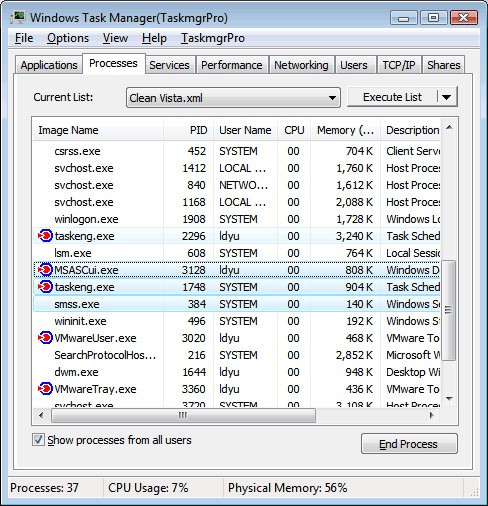Open the Execute List arrow menu

pyautogui.click(x=447, y=97)
